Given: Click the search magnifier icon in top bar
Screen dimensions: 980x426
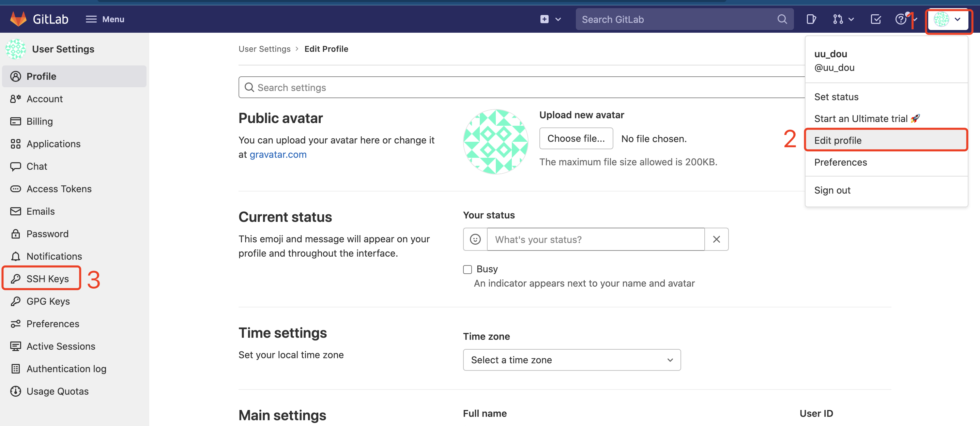Looking at the screenshot, I should tap(782, 19).
